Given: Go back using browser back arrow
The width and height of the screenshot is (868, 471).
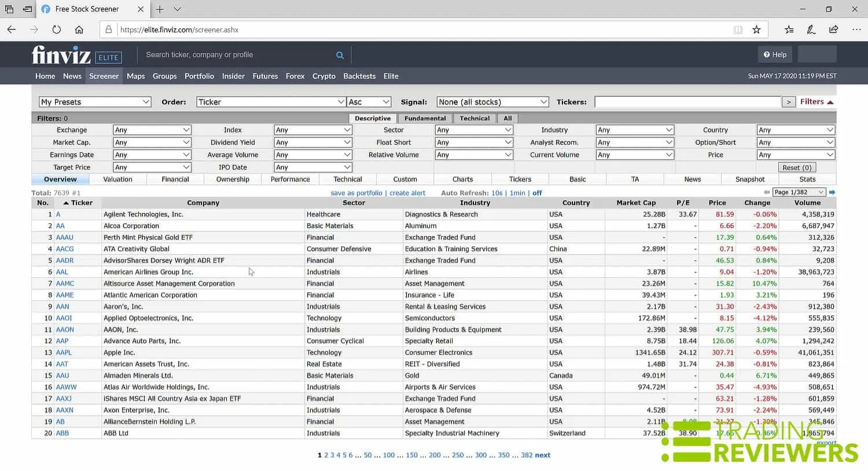Looking at the screenshot, I should [x=12, y=30].
